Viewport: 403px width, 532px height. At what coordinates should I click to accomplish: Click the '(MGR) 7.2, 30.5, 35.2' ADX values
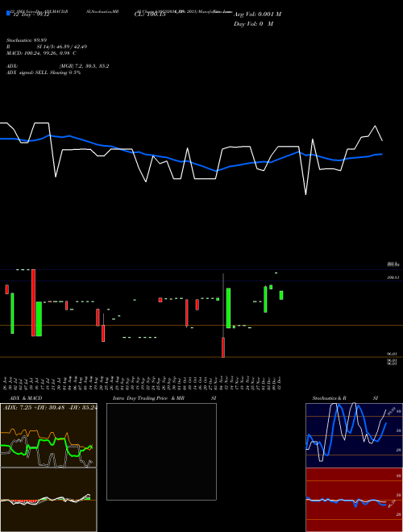[x=84, y=66]
